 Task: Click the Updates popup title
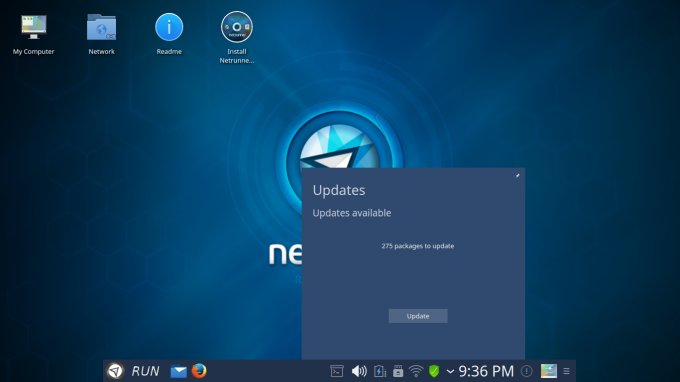tap(339, 190)
